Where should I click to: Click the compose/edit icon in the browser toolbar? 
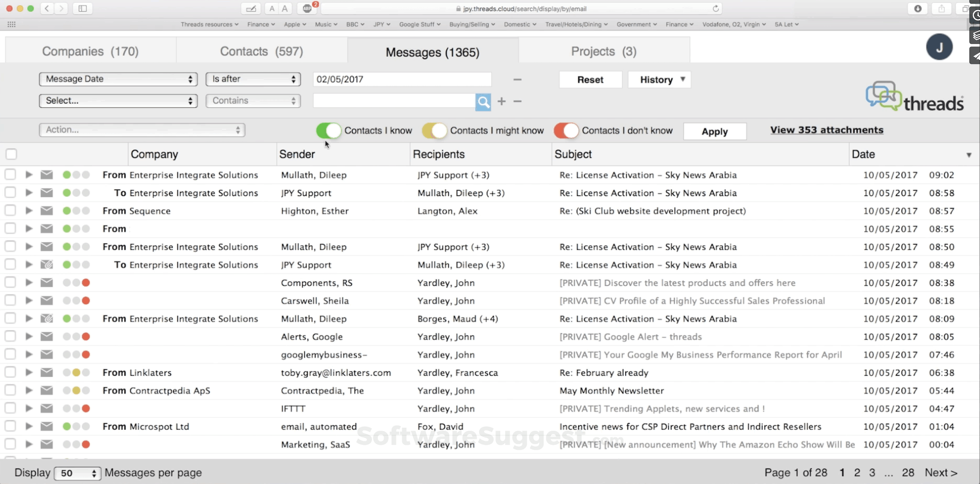[x=251, y=8]
